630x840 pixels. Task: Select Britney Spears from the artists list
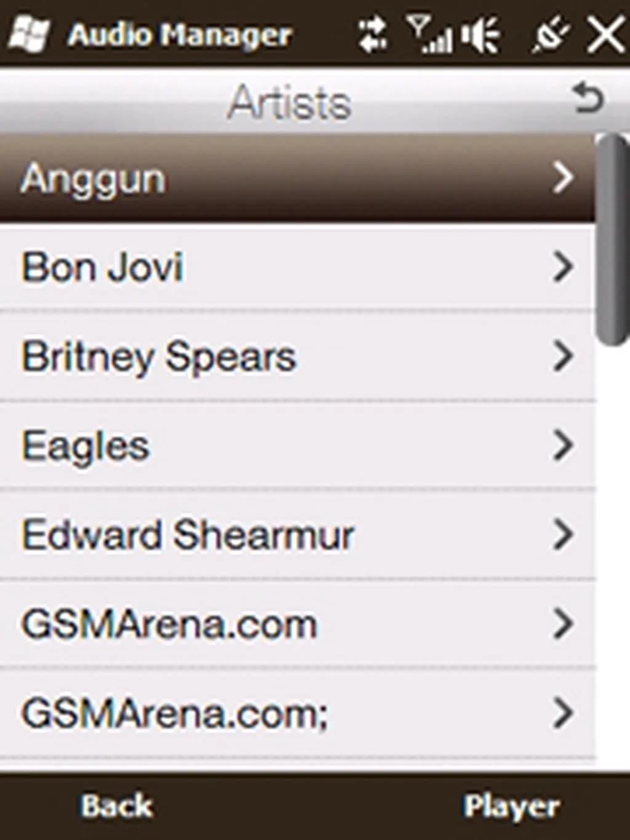[159, 357]
